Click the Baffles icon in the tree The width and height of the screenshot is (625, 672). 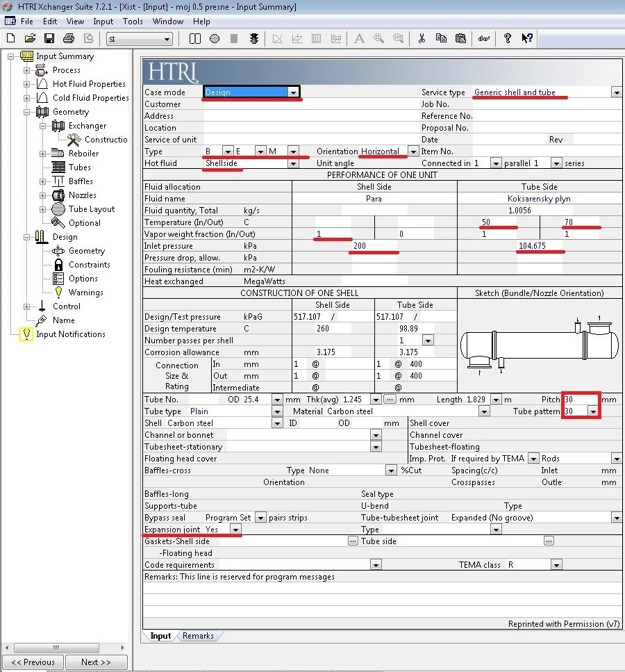(x=58, y=181)
